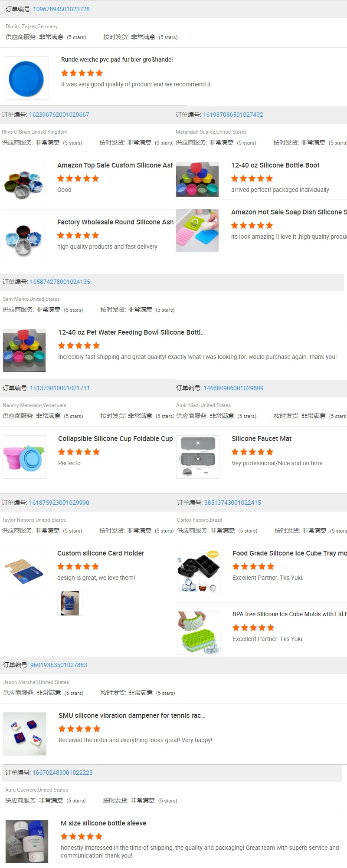Open order number 161987086501027402

pyautogui.click(x=233, y=115)
